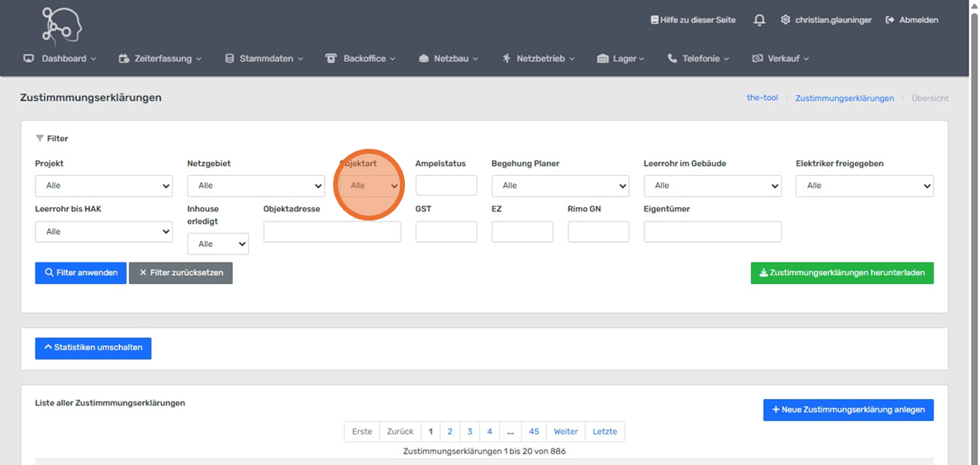Viewport: 980px width, 465px height.
Task: Open the Netzgebiet dropdown
Action: point(255,186)
